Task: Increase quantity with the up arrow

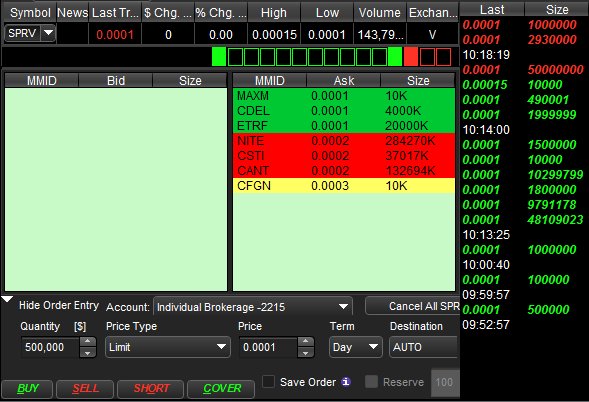Action: 88,342
